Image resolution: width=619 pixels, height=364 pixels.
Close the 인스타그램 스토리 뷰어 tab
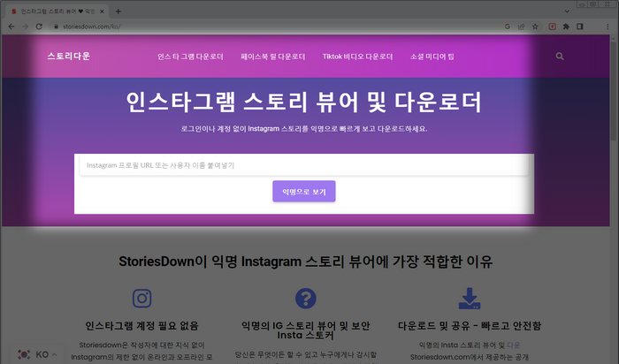[102, 11]
